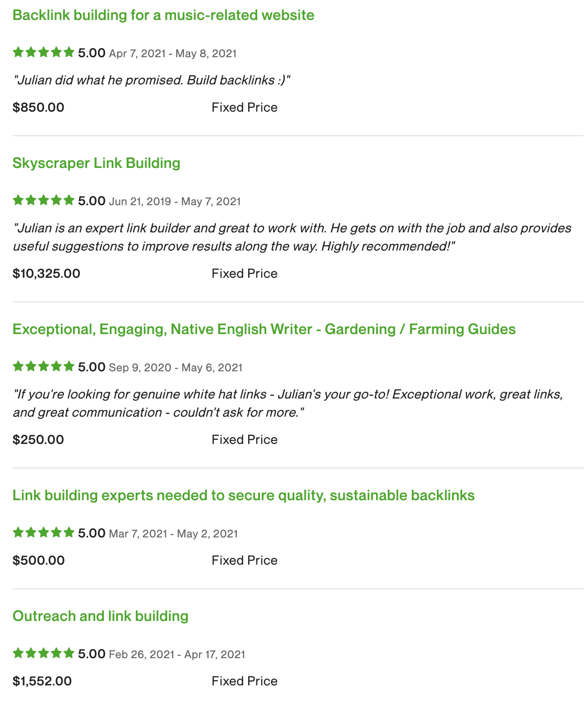The height and width of the screenshot is (709, 588).
Task: Open the 'Skyscraper Link Building' job title
Action: pyautogui.click(x=97, y=163)
